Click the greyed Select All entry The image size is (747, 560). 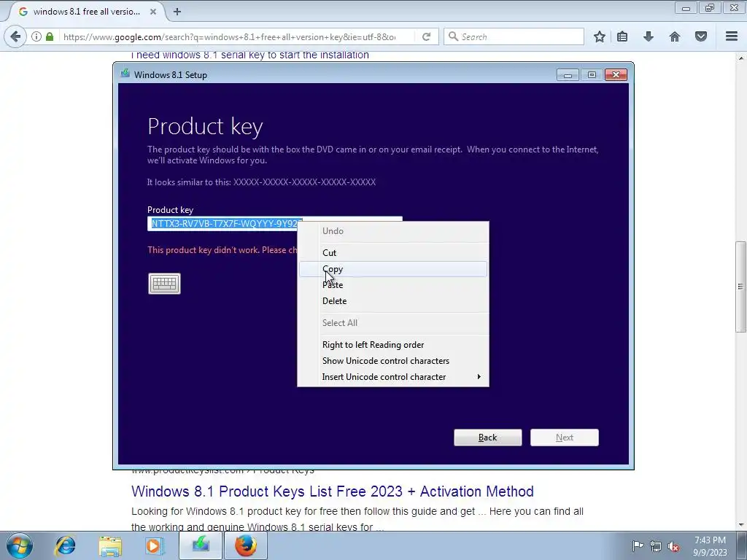[x=393, y=323]
